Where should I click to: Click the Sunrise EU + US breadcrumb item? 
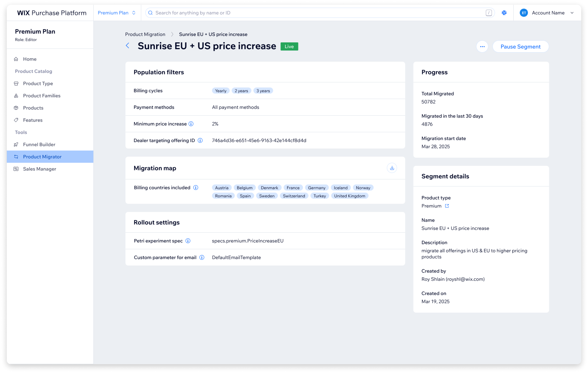coord(213,34)
